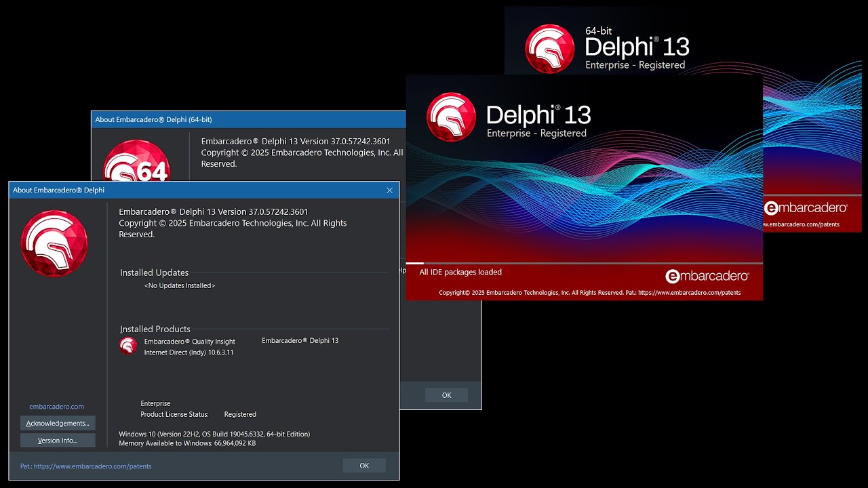Click the 'Installed Updates' heading
The width and height of the screenshot is (868, 488).
[x=155, y=272]
